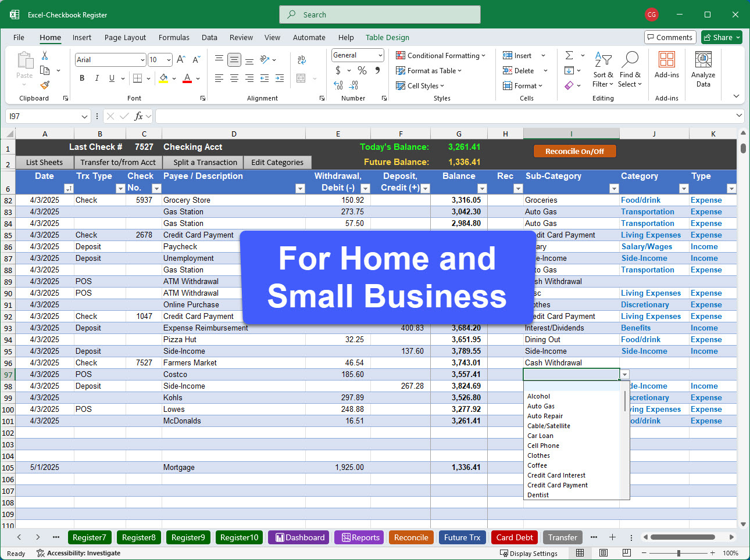Image resolution: width=750 pixels, height=560 pixels.
Task: Click the Split a Transaction button
Action: pyautogui.click(x=205, y=163)
